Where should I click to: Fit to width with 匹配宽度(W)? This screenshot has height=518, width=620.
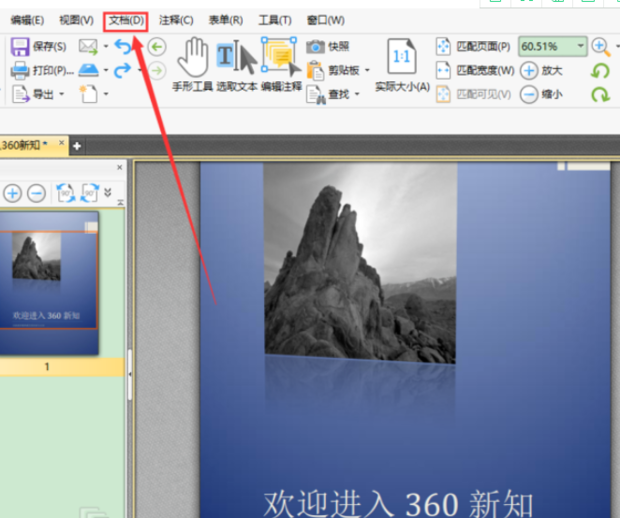click(x=474, y=70)
